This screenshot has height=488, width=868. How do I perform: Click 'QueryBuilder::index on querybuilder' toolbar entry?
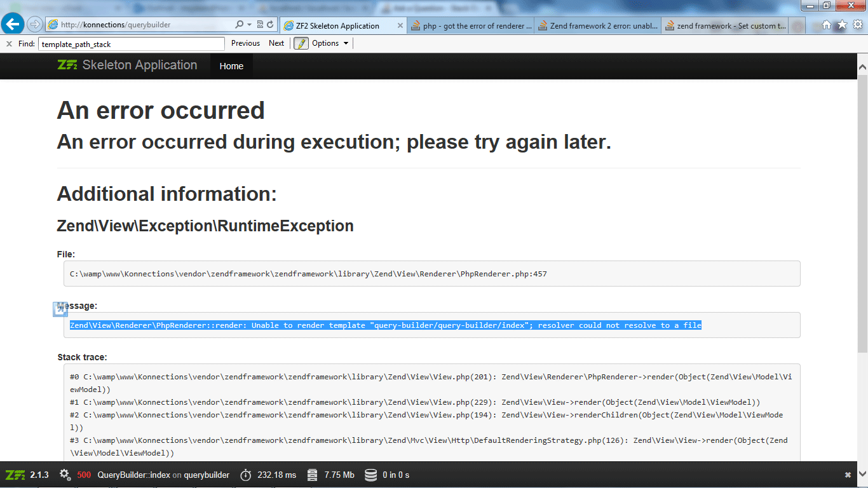pos(163,475)
